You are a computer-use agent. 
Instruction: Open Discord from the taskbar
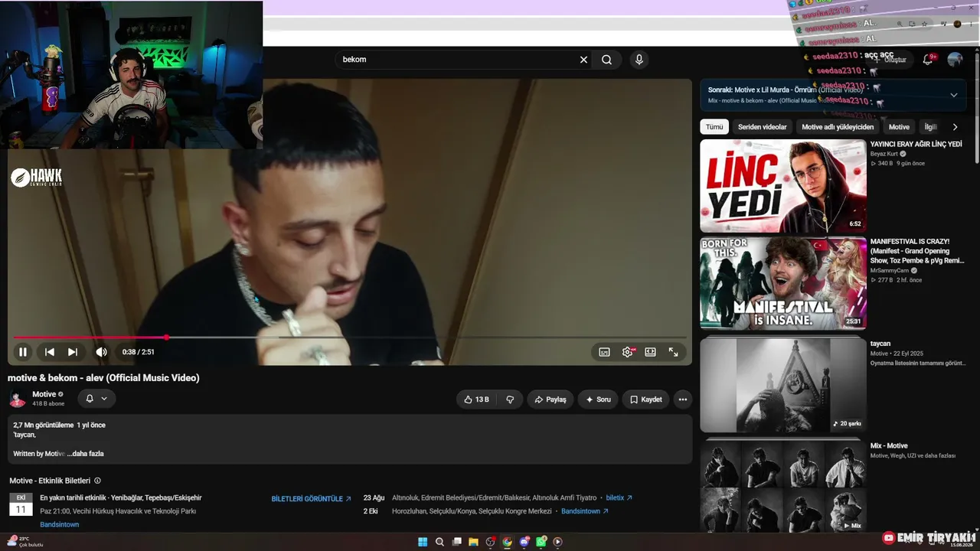tap(524, 542)
